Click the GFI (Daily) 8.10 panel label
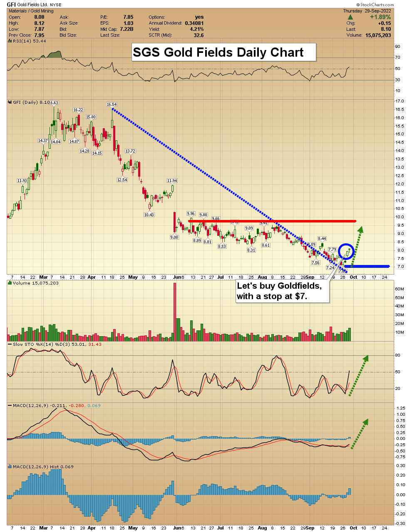412x532 pixels. pyautogui.click(x=32, y=102)
